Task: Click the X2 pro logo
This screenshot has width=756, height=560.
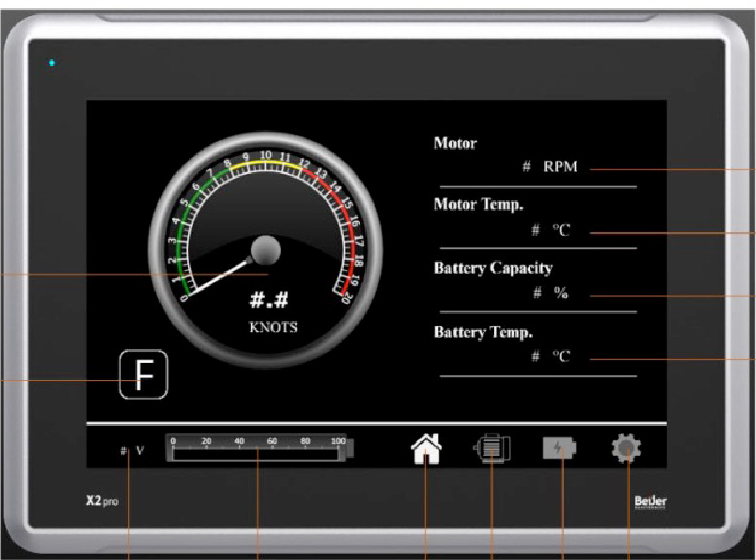Action: click(102, 501)
